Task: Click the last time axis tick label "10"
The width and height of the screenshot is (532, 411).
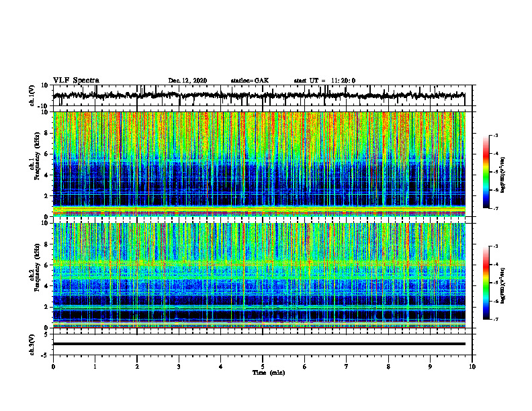Action: click(472, 367)
